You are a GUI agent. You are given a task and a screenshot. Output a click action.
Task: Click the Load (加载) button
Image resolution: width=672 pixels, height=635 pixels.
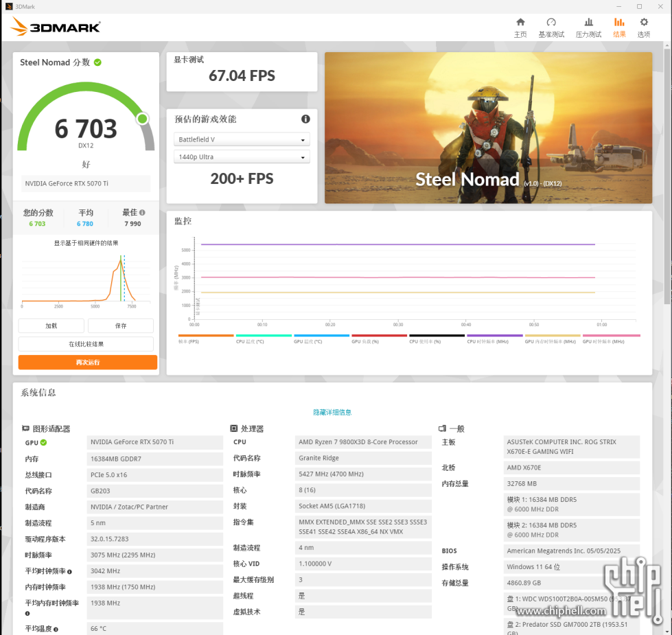click(51, 325)
